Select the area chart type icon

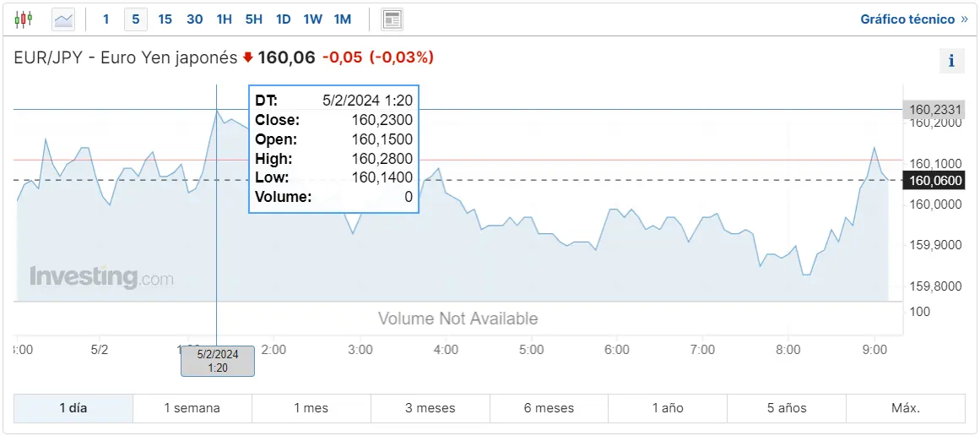tap(64, 19)
